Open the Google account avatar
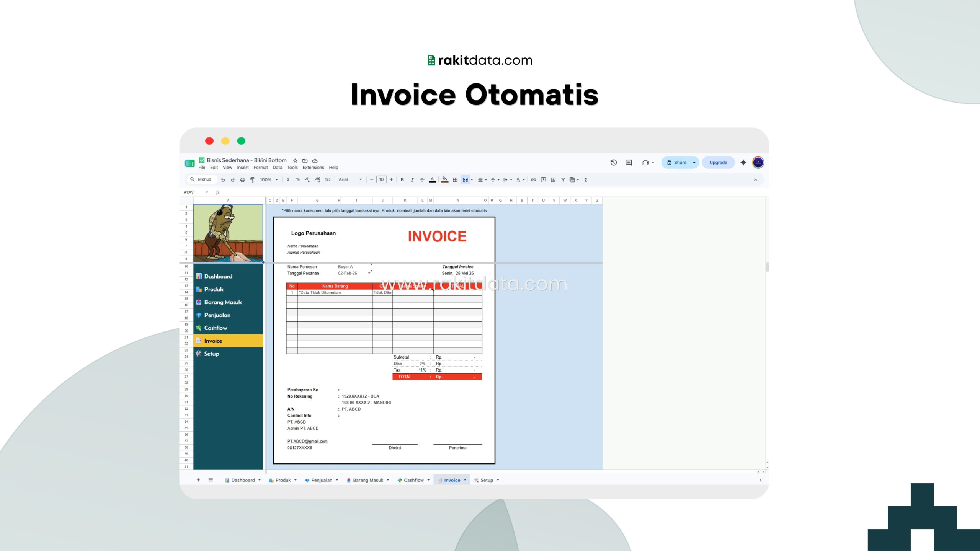980x551 pixels. tap(758, 163)
